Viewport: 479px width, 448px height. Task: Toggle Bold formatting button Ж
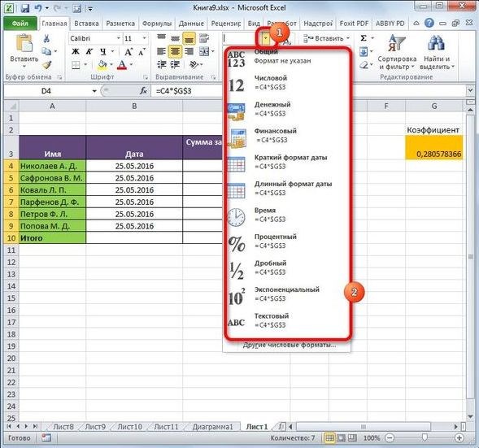pyautogui.click(x=76, y=51)
